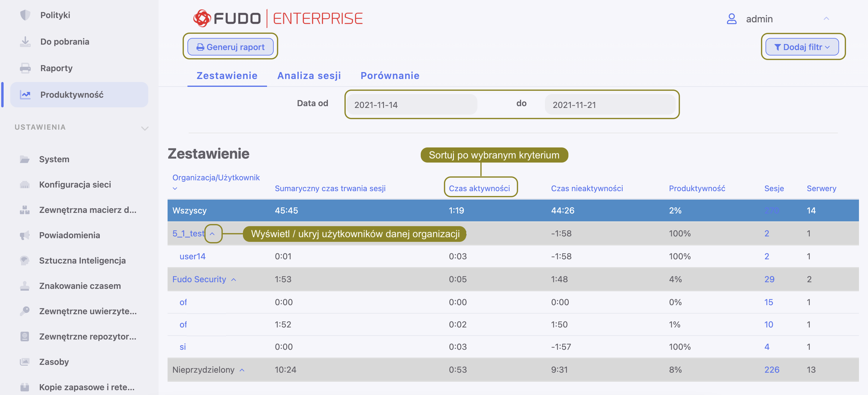Switch to Porównanie tab
This screenshot has width=868, height=395.
(x=390, y=75)
